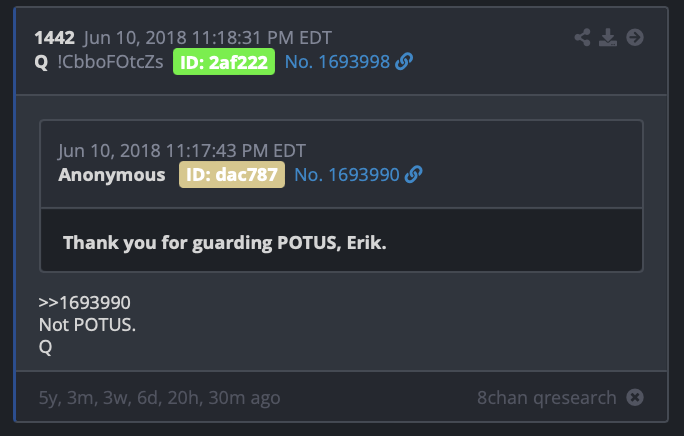
Task: Click the Q author name in header
Action: click(41, 62)
